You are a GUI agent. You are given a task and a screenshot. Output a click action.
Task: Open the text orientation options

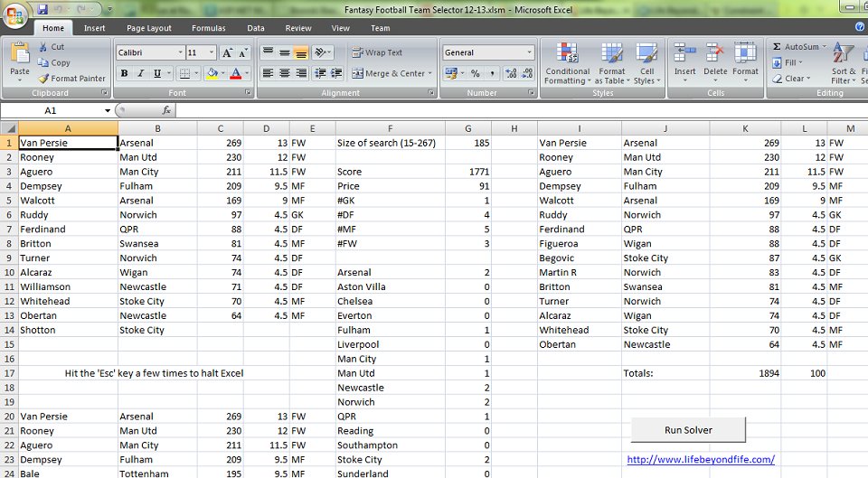pos(323,52)
